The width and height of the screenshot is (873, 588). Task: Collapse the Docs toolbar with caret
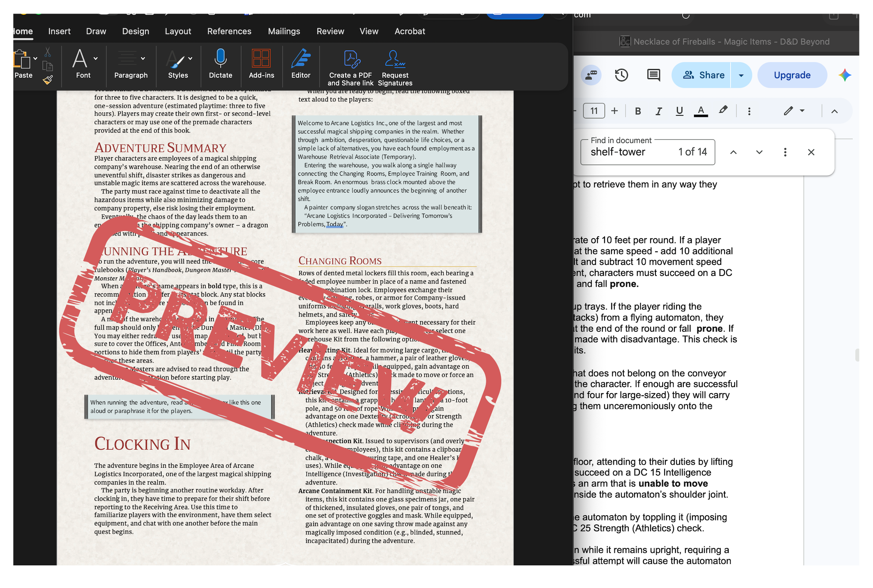(x=835, y=111)
